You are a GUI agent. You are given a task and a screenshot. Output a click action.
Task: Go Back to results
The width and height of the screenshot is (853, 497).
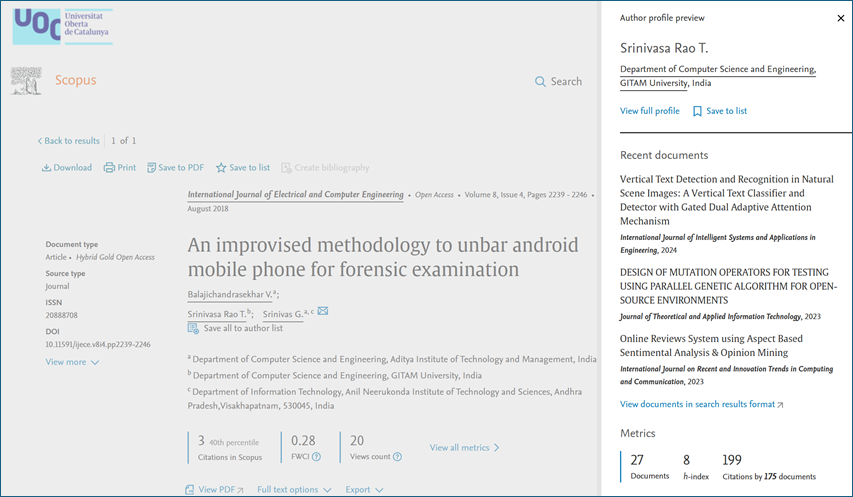[x=68, y=141]
